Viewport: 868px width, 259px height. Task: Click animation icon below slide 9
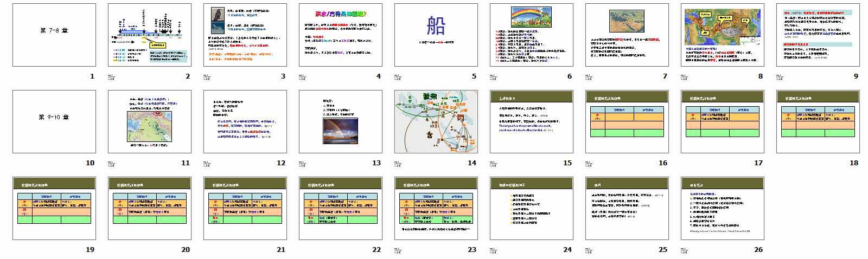click(x=781, y=76)
